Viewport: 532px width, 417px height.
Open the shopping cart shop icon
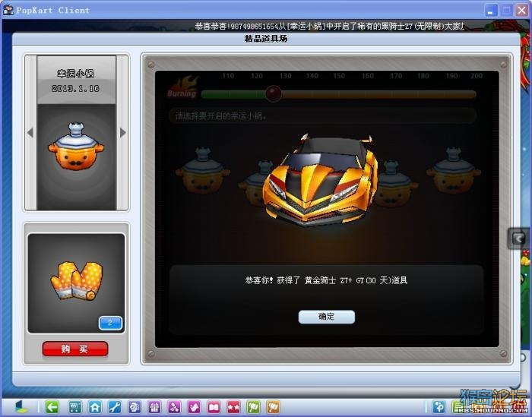click(75, 407)
